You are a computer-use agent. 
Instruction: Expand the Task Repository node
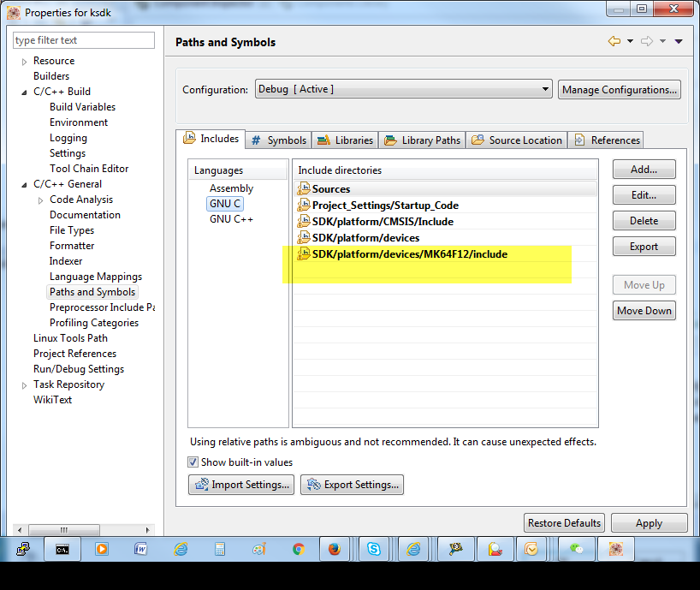point(25,385)
